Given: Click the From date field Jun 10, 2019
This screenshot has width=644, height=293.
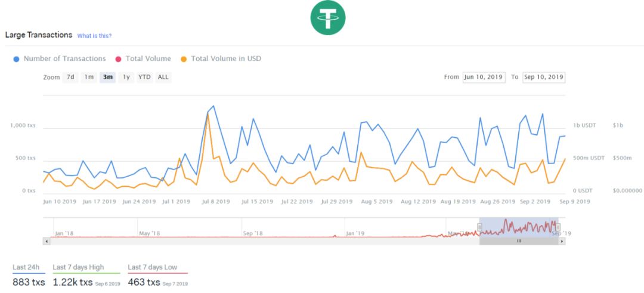Looking at the screenshot, I should [484, 77].
